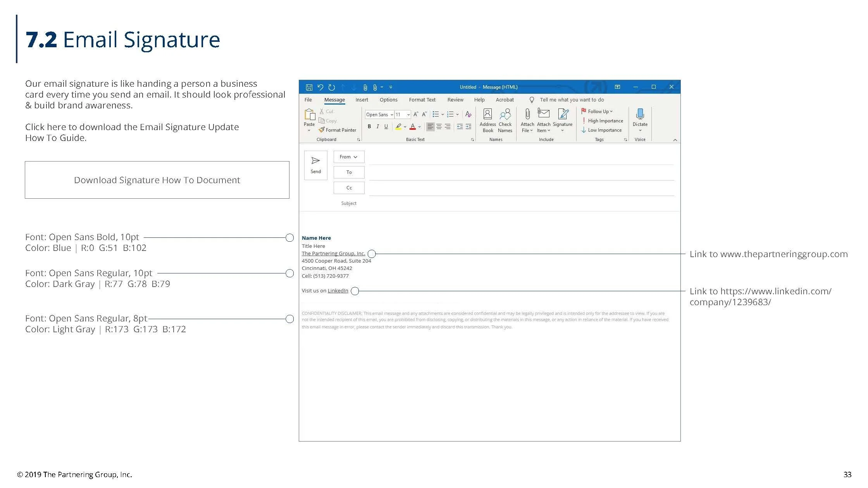868x488 pixels.
Task: Click the Increase Indent icon
Action: tap(468, 127)
